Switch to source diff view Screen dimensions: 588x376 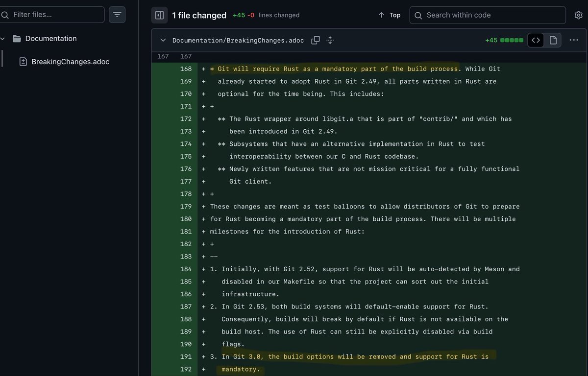pyautogui.click(x=536, y=40)
